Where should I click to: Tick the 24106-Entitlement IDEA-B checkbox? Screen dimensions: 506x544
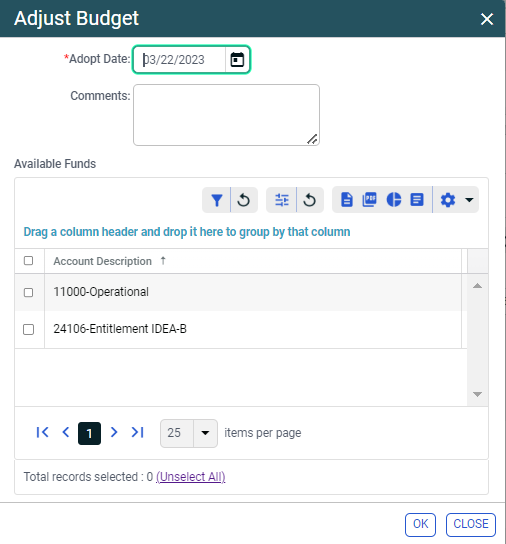[28, 329]
